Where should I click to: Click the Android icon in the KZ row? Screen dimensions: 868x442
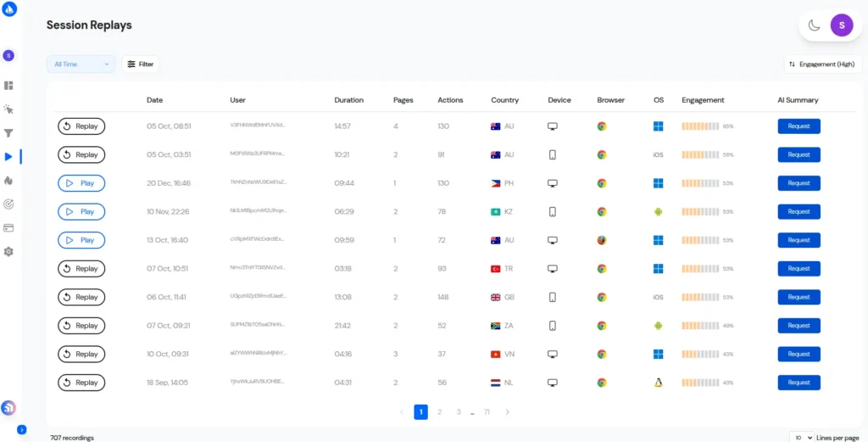pyautogui.click(x=658, y=211)
